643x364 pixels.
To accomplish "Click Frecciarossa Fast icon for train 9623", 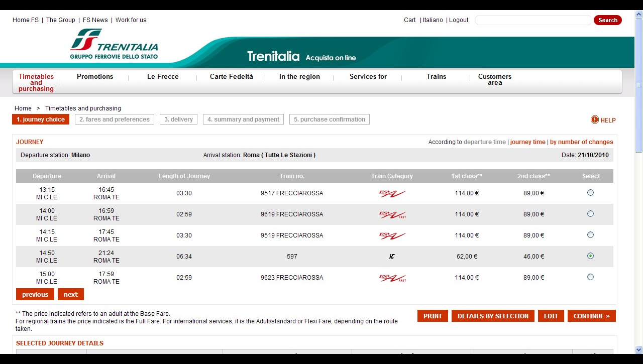I will 392,278.
